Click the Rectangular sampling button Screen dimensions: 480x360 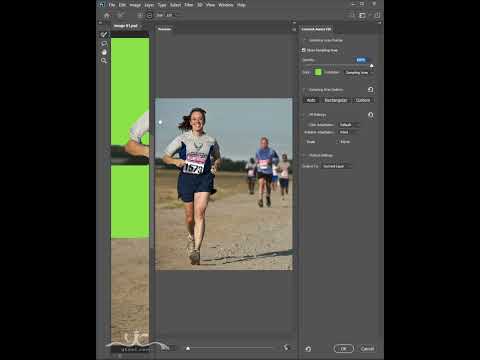[335, 100]
